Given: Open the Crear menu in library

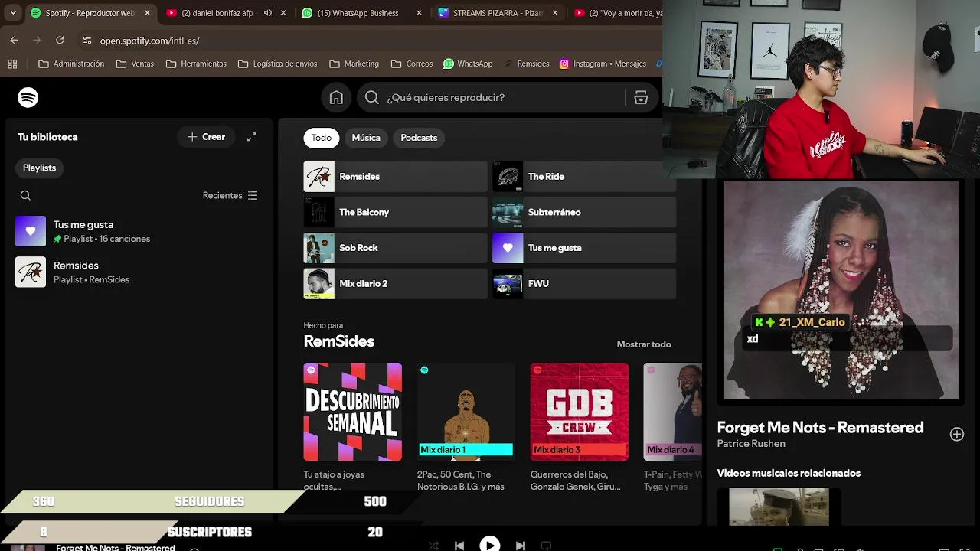Looking at the screenshot, I should [x=206, y=137].
